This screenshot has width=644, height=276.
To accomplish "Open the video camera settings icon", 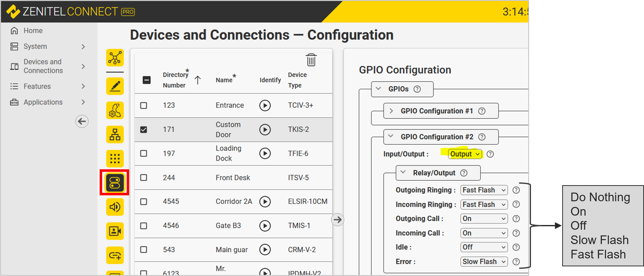I will coord(115,231).
